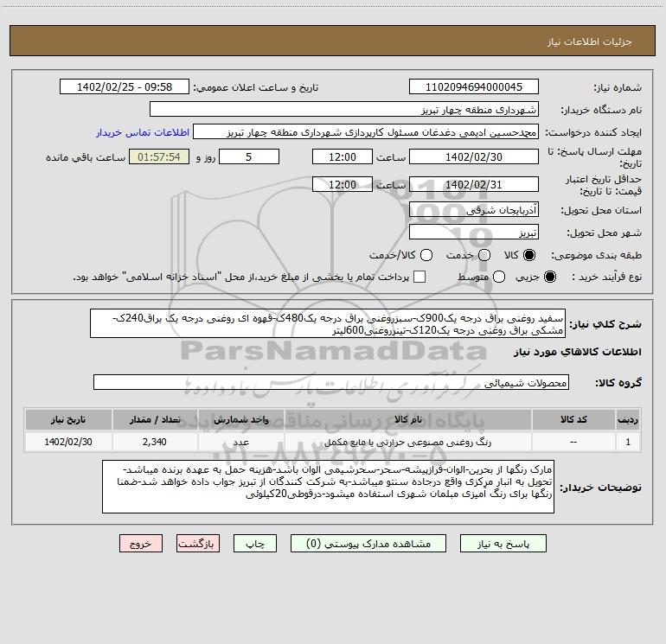Click the تعداد / مقدار column header
The image size is (666, 644).
[x=155, y=419]
